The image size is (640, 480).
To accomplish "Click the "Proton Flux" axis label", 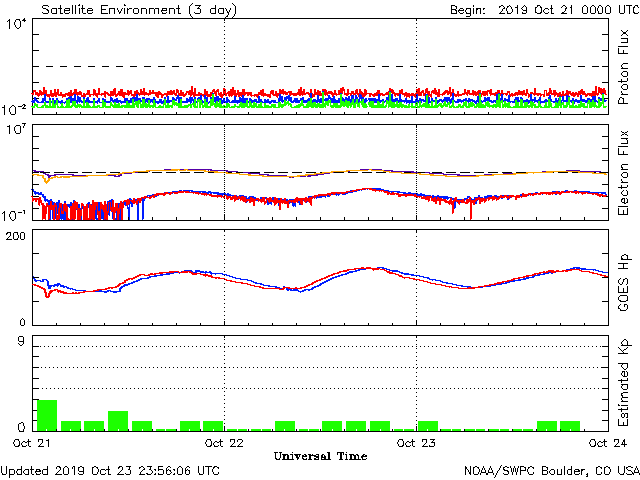I will 623,67.
